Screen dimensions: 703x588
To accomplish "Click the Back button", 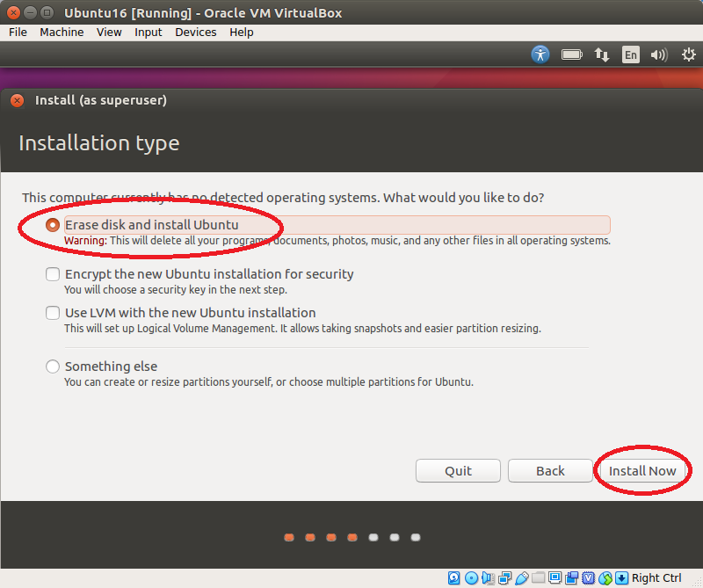I will pos(550,471).
